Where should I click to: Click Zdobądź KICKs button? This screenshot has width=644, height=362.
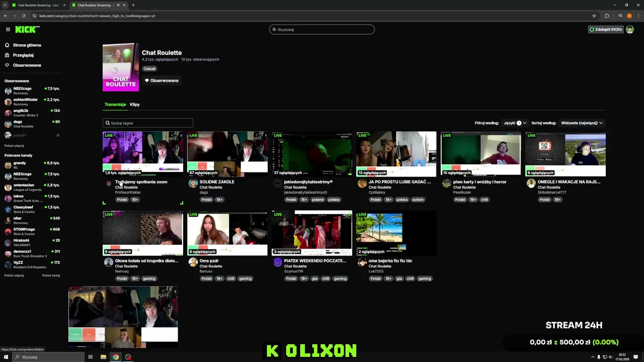(x=606, y=30)
